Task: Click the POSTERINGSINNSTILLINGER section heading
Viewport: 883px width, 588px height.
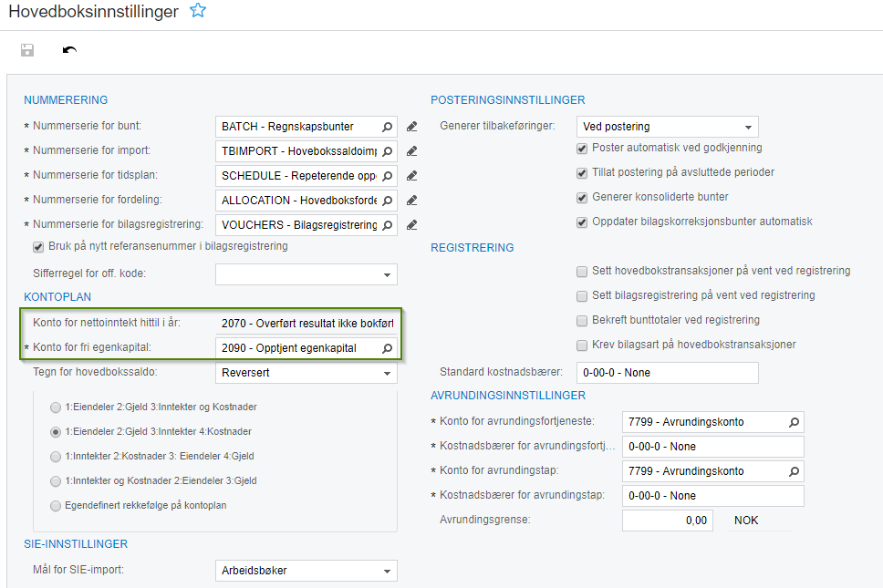Action: pyautogui.click(x=508, y=100)
